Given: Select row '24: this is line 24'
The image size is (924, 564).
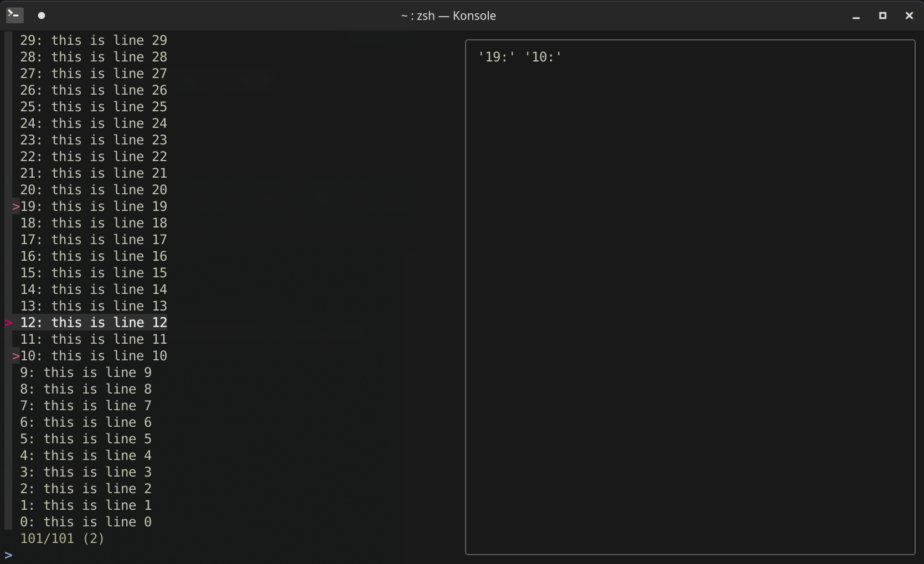Looking at the screenshot, I should point(94,123).
